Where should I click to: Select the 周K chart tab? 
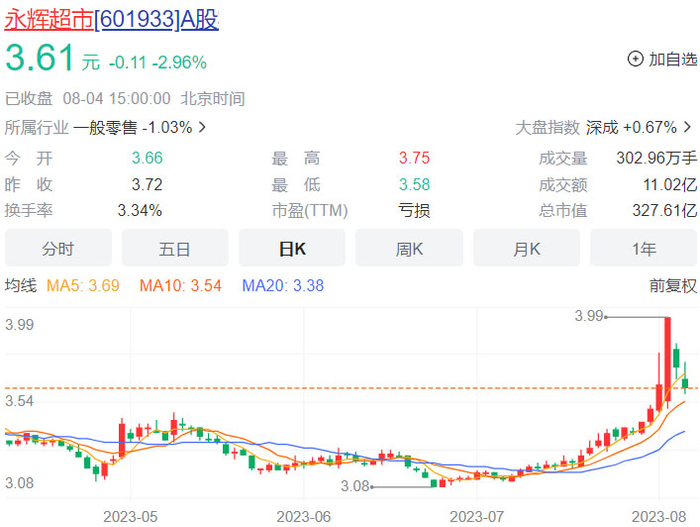click(x=409, y=248)
